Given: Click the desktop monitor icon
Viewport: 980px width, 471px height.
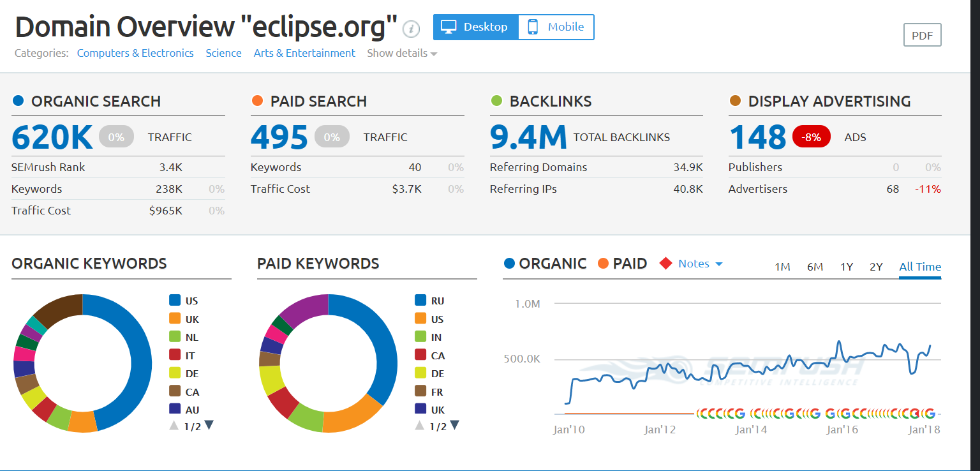Looking at the screenshot, I should [x=449, y=27].
